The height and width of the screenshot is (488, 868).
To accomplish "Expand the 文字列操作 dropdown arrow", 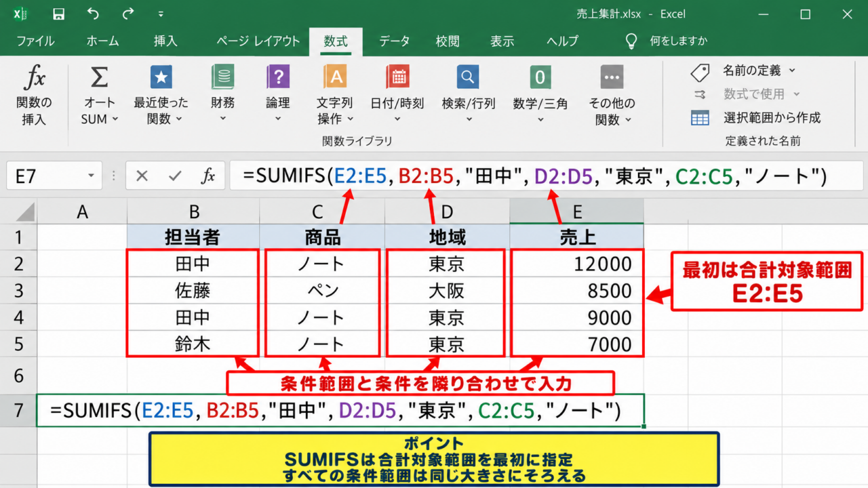I will (351, 119).
